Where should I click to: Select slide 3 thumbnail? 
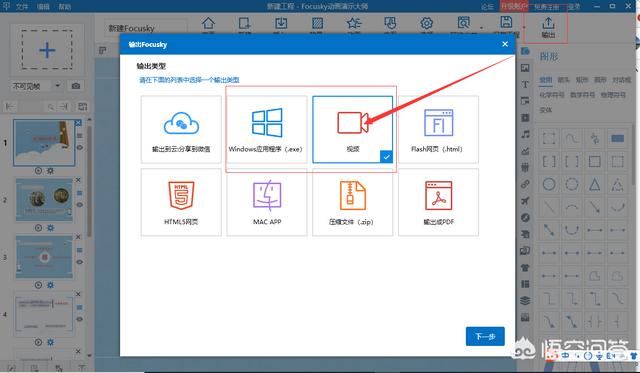click(44, 257)
